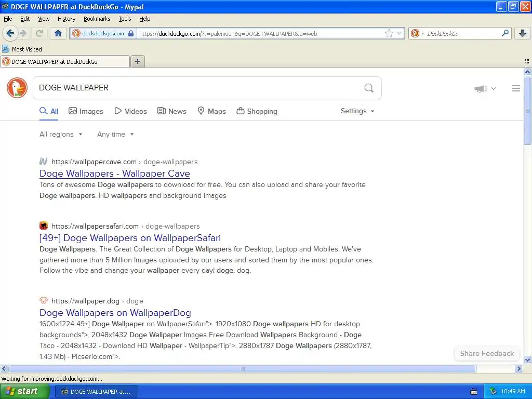532x399 pixels.
Task: Click the system tray network icon
Action: pos(494,392)
